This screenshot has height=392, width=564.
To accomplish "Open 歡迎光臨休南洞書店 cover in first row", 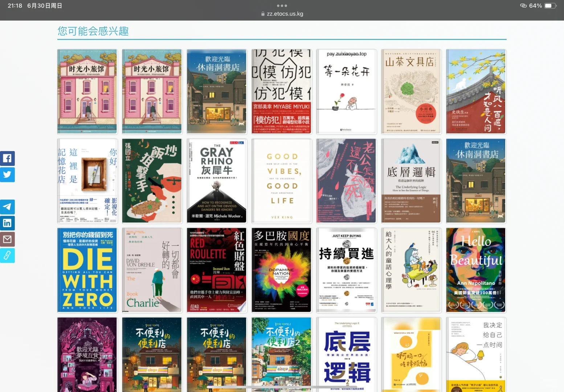I will click(x=217, y=91).
